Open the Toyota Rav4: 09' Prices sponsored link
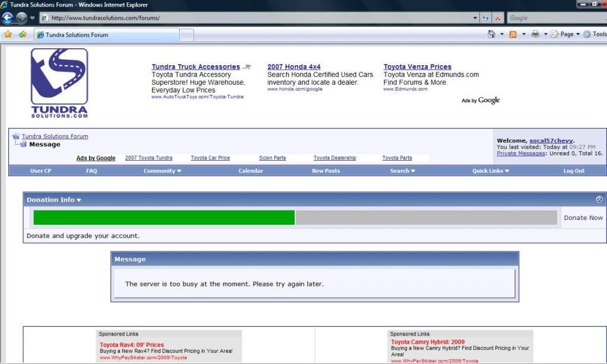This screenshot has width=607, height=364. [132, 344]
